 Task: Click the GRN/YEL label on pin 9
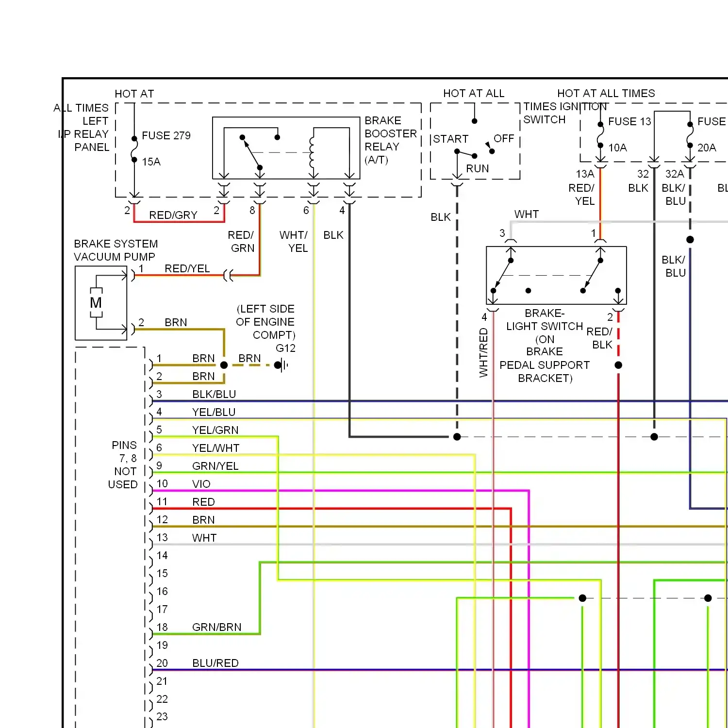click(215, 466)
